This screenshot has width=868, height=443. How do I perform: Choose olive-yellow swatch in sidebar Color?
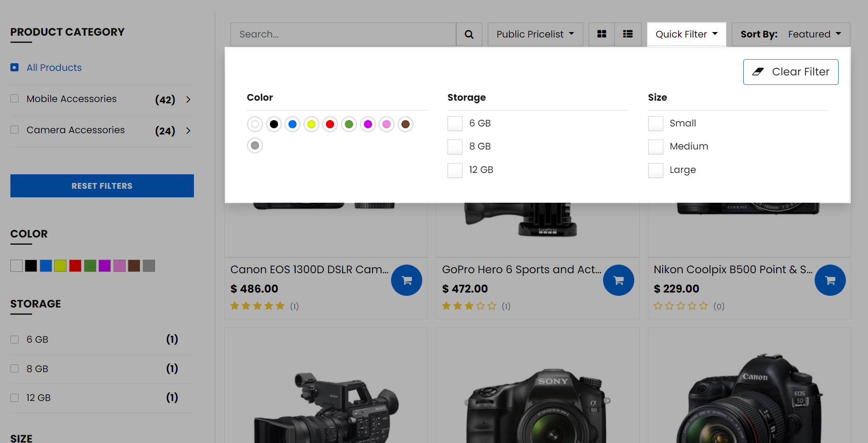click(x=60, y=266)
